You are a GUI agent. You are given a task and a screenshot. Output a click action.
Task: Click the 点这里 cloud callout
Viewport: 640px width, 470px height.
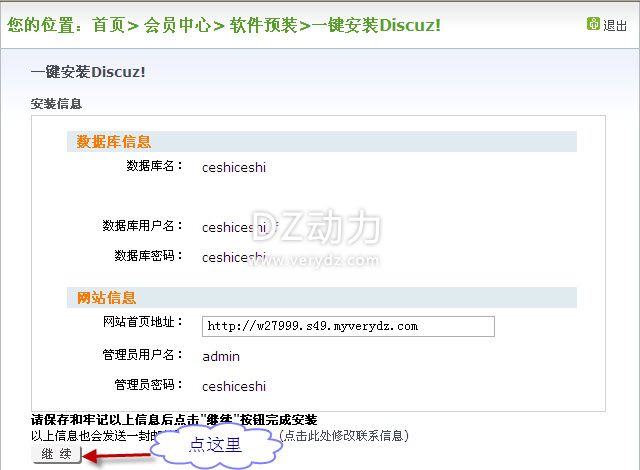click(x=215, y=445)
